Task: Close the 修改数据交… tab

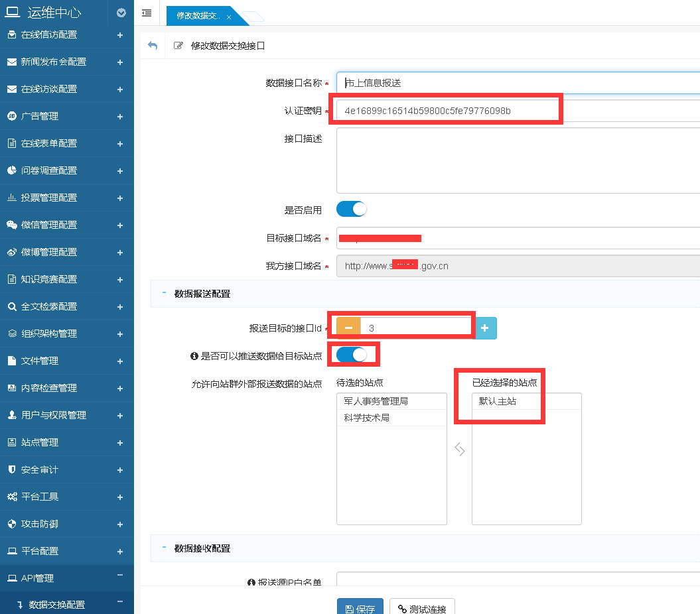Action: [x=229, y=17]
